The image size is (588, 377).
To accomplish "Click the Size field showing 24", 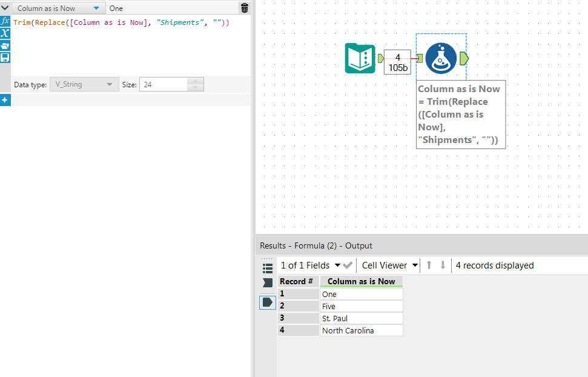I will coord(163,84).
